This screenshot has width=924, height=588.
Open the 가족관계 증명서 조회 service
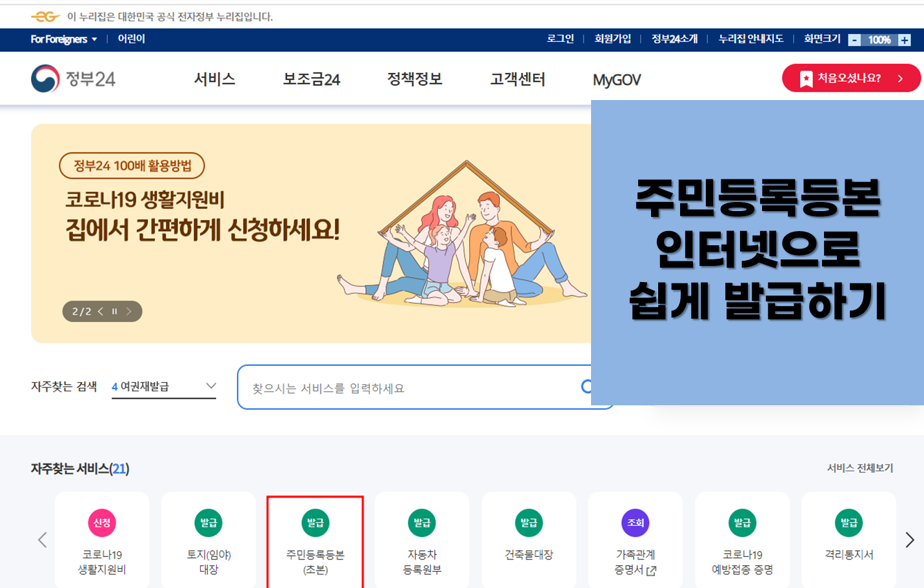(635, 540)
